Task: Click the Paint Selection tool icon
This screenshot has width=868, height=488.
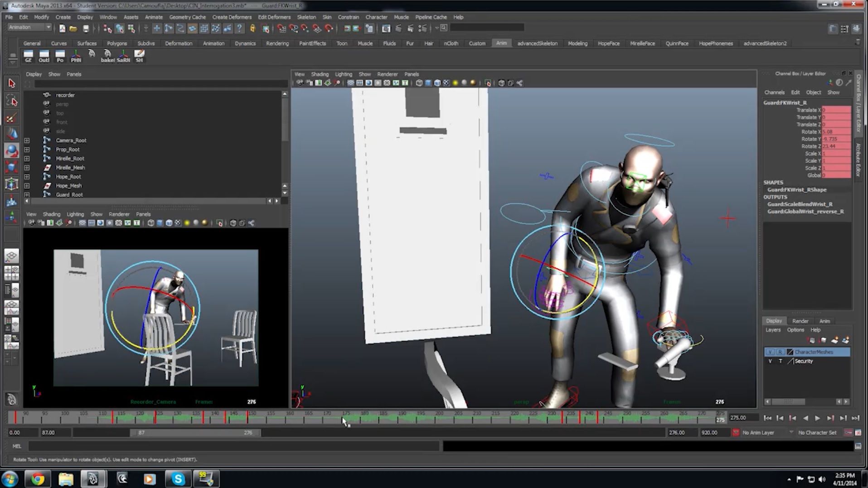Action: (11, 118)
